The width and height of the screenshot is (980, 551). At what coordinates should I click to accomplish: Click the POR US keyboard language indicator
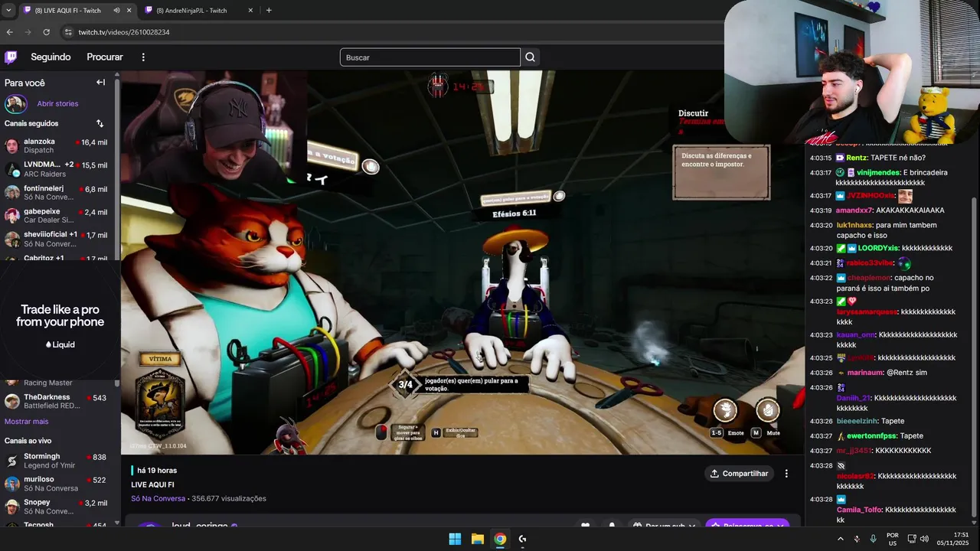pyautogui.click(x=893, y=539)
